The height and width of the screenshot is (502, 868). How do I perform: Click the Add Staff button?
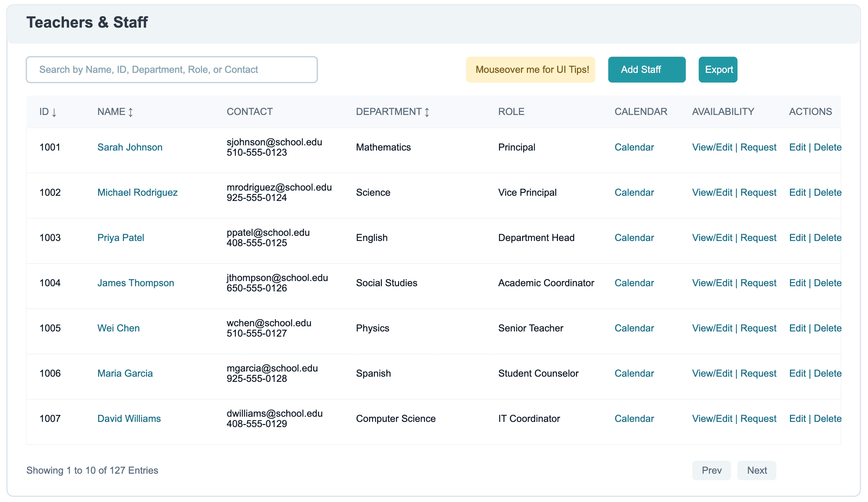click(647, 70)
